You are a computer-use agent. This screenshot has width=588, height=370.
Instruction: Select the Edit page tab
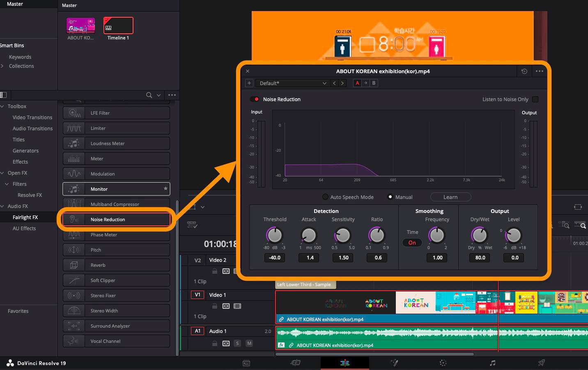345,363
